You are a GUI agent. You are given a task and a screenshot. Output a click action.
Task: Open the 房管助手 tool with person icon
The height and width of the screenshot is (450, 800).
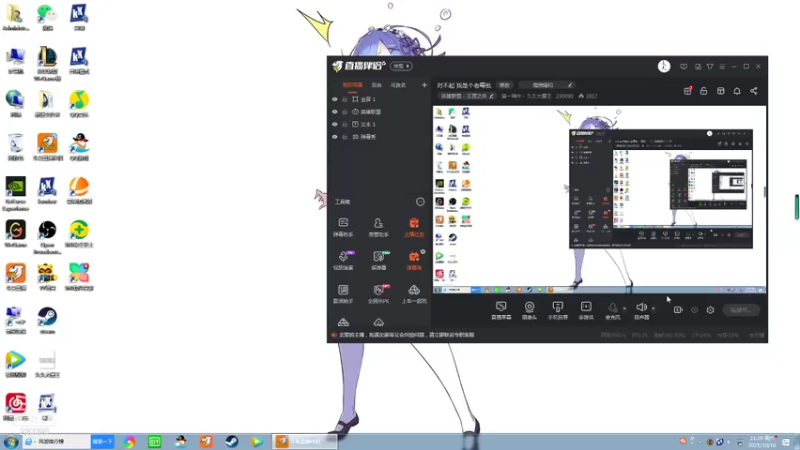tap(378, 227)
